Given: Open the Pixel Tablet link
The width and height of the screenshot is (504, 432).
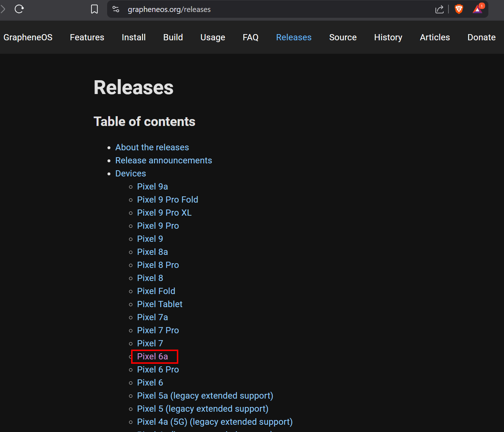Looking at the screenshot, I should pyautogui.click(x=160, y=304).
